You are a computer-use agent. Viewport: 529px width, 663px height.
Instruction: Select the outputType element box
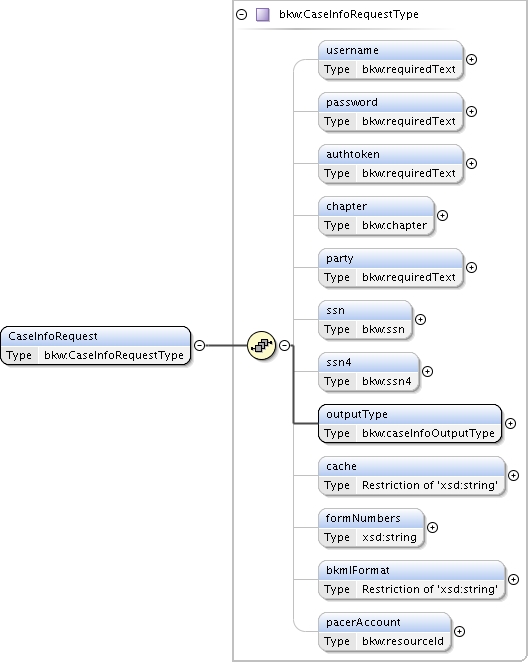point(410,424)
